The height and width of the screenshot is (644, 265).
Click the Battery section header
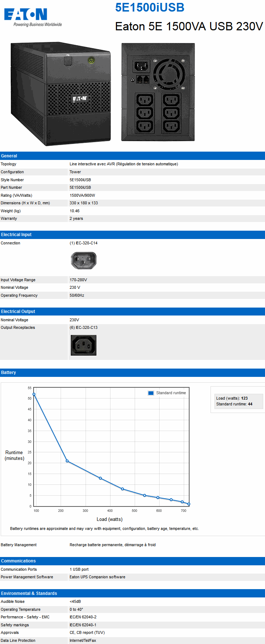[9, 373]
